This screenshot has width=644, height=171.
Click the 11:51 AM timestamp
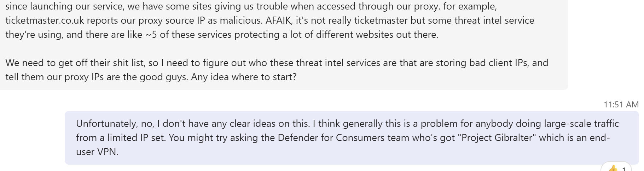tap(621, 105)
